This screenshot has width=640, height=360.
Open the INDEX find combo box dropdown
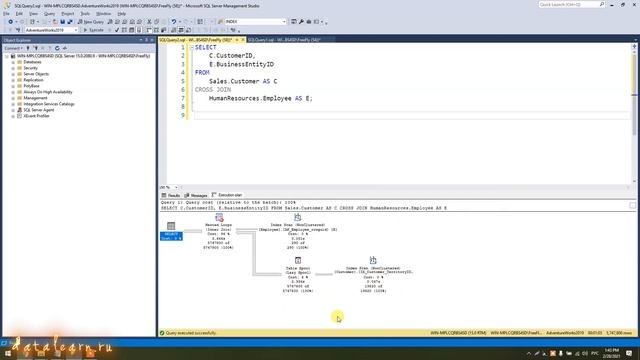[284, 22]
